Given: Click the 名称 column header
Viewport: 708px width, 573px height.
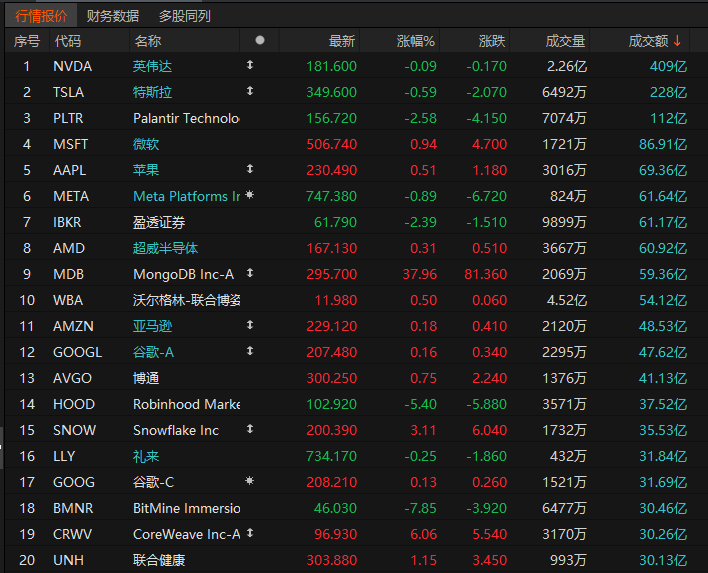Looking at the screenshot, I should (148, 41).
